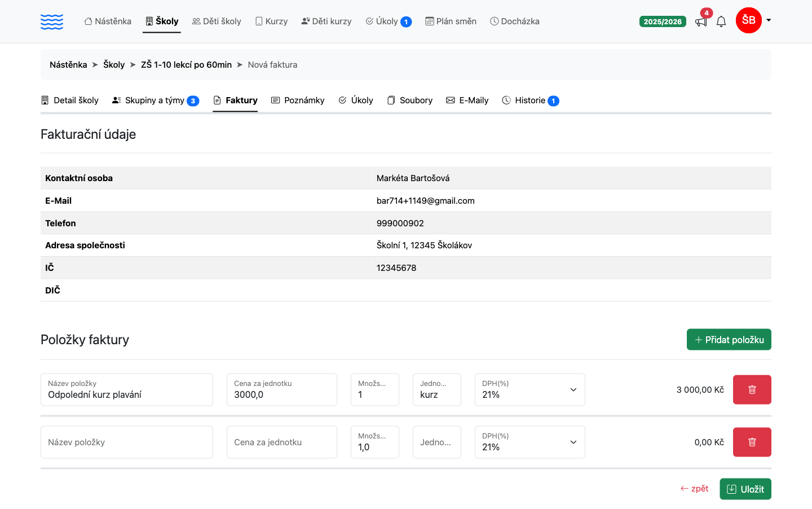Switch to Poznámky tab

pyautogui.click(x=298, y=100)
